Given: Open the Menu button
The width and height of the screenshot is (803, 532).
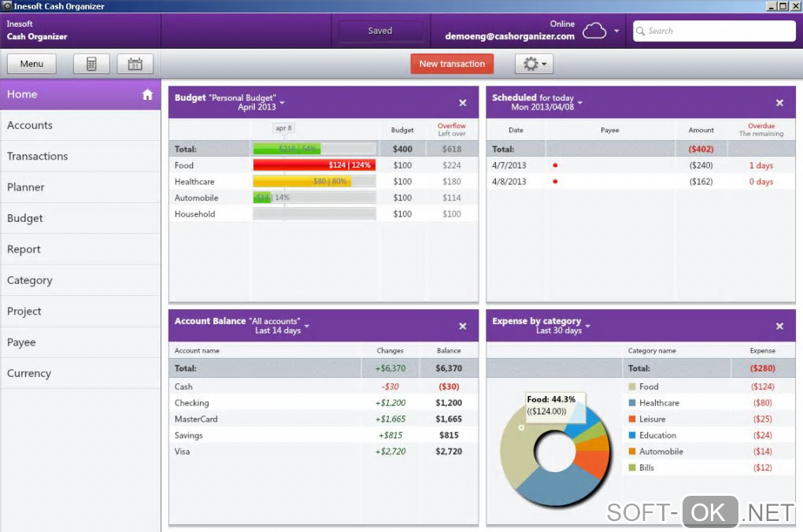Looking at the screenshot, I should click(31, 64).
